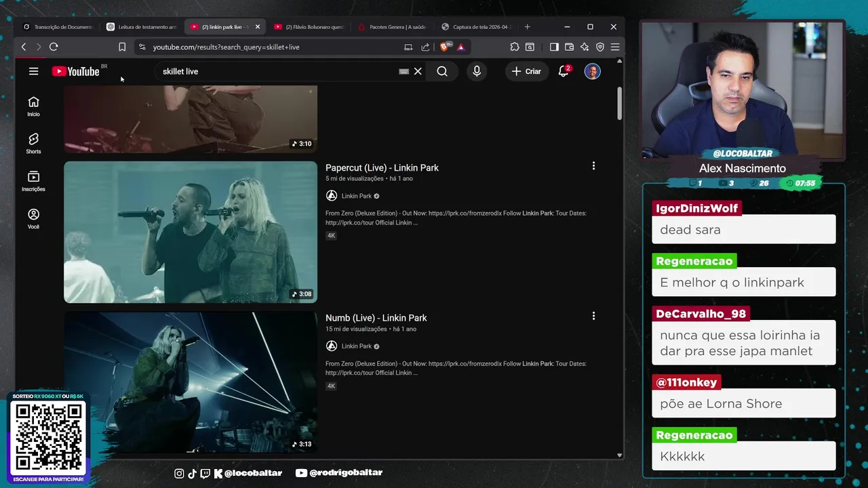Click the 'põe ae Lorna Shore' chat message
868x488 pixels.
[x=744, y=403]
